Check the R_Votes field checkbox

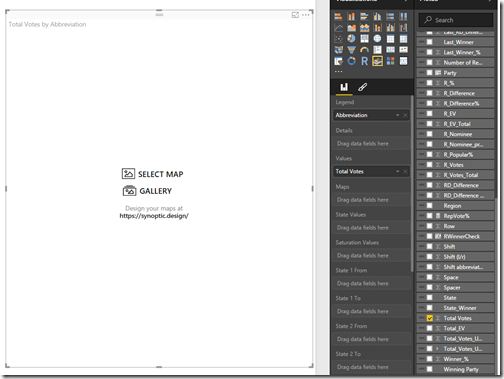(430, 165)
